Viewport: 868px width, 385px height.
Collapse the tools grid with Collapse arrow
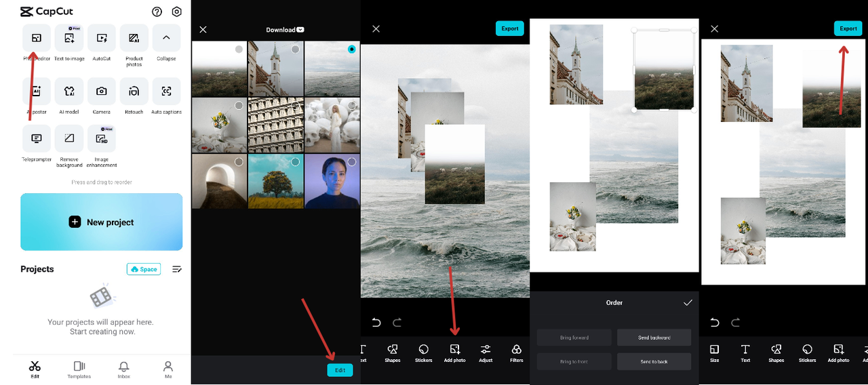pos(166,38)
